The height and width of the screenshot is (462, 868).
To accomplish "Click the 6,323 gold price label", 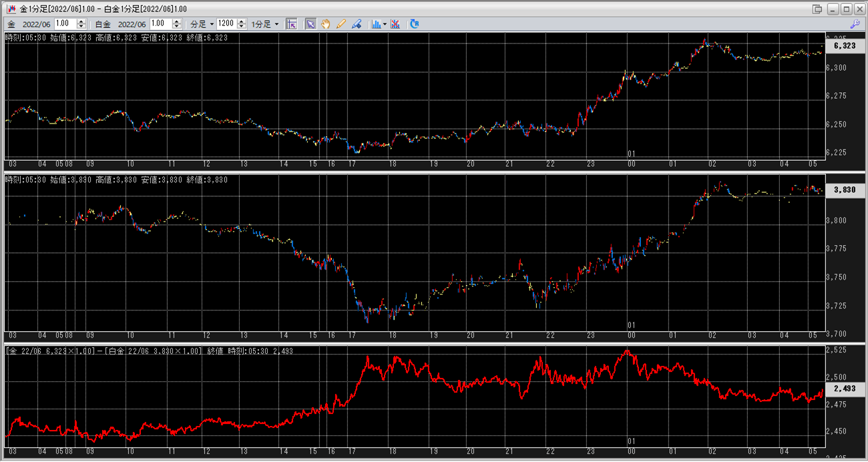I will 844,46.
